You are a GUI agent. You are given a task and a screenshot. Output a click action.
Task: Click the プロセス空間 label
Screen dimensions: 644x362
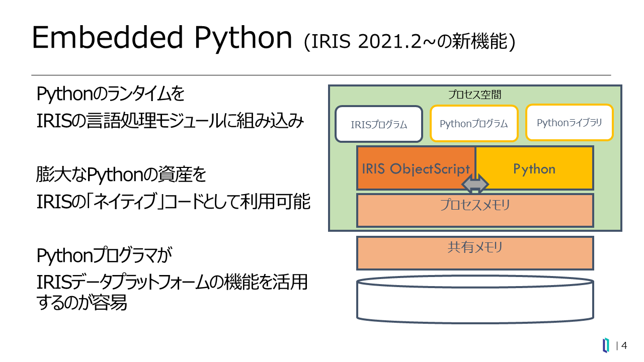point(474,95)
